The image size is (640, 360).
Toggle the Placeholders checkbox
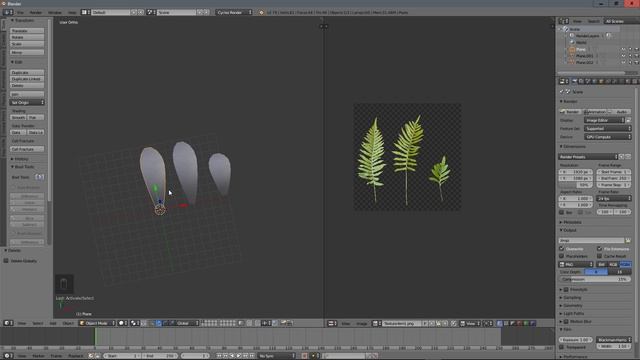click(x=562, y=256)
